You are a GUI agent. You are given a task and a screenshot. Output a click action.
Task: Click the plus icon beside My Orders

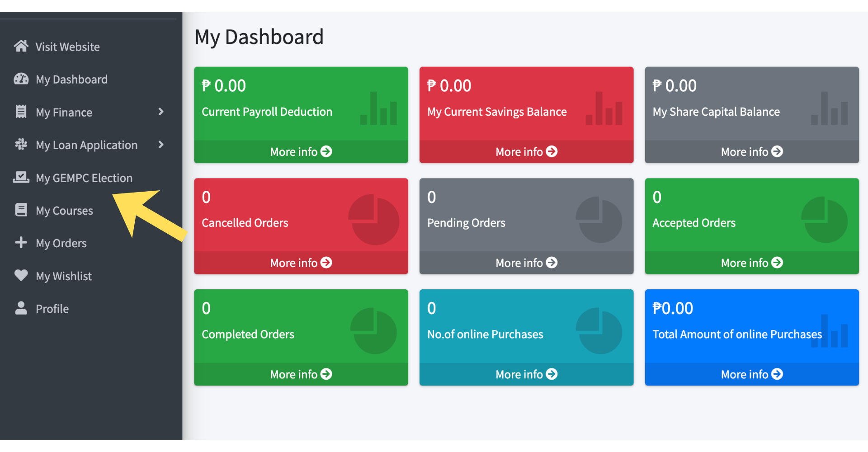pos(21,243)
